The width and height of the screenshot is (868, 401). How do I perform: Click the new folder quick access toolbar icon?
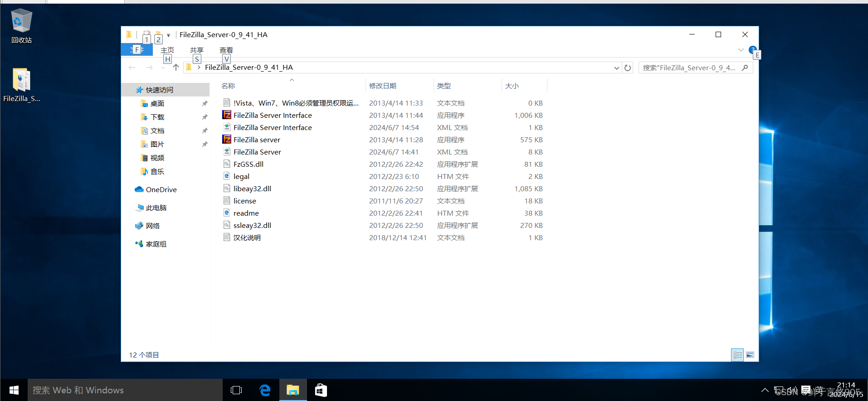pos(158,34)
